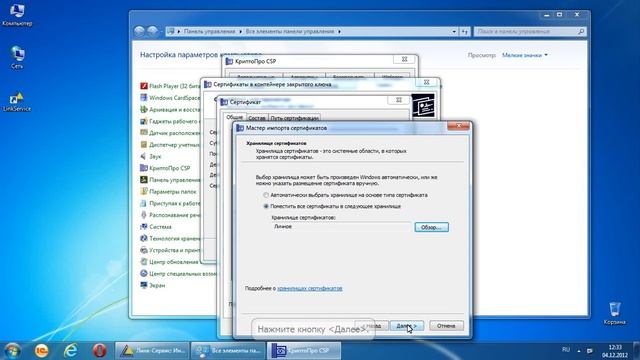Viewport: 640px width, 360px height.
Task: Select the automatic store selection radio button
Action: pyautogui.click(x=266, y=195)
